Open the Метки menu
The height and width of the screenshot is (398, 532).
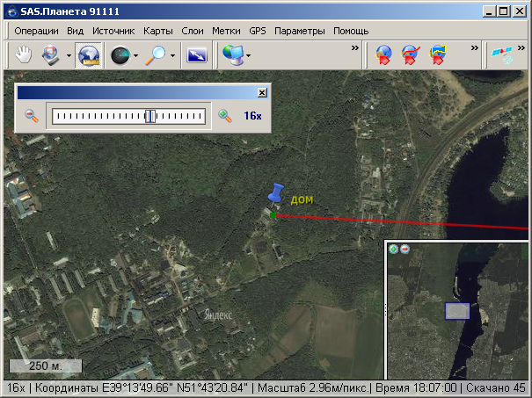pos(228,31)
